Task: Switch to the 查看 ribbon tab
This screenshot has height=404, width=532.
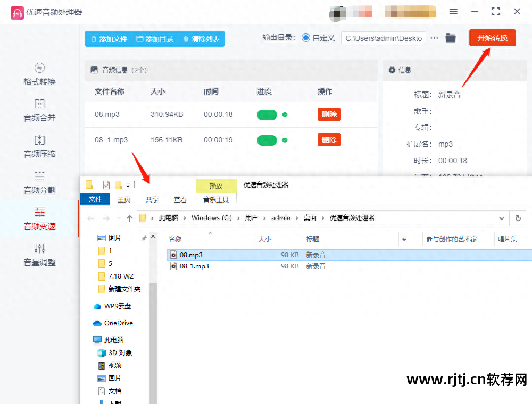Action: [x=180, y=199]
